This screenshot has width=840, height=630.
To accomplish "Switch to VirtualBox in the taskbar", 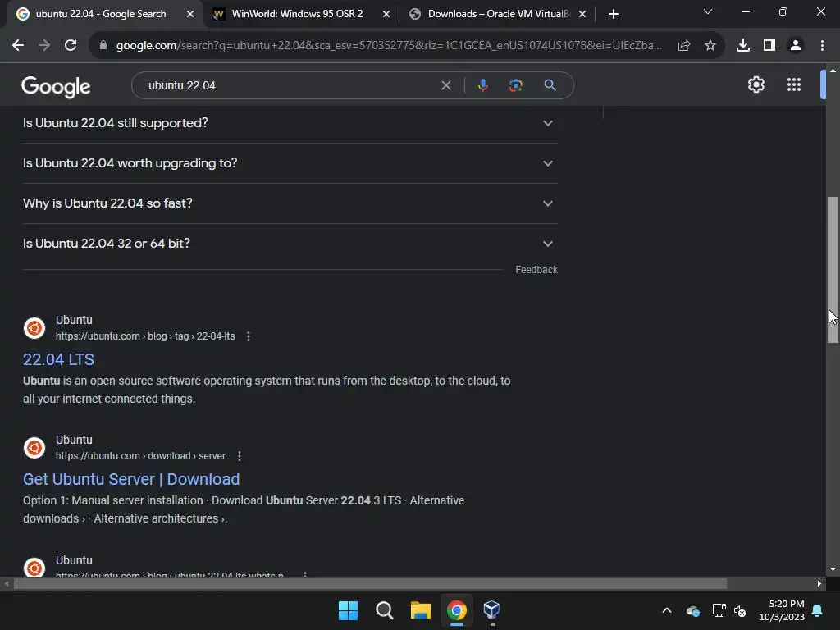I will point(492,610).
